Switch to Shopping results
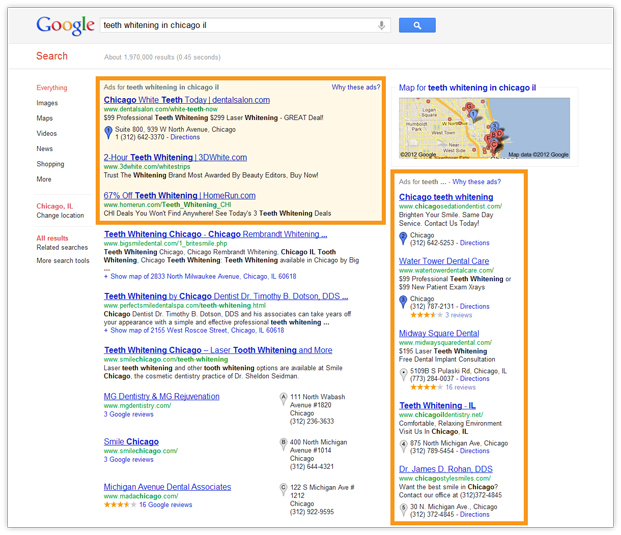 coord(50,164)
